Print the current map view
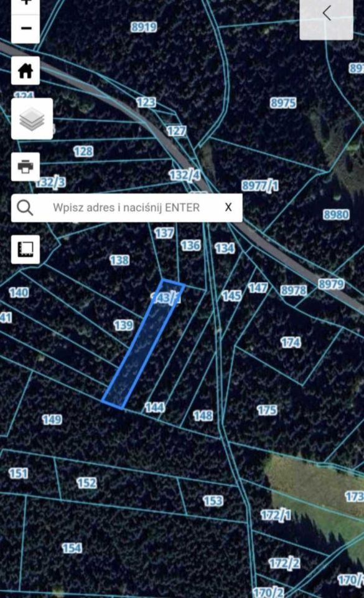This screenshot has width=364, height=598. point(26,167)
